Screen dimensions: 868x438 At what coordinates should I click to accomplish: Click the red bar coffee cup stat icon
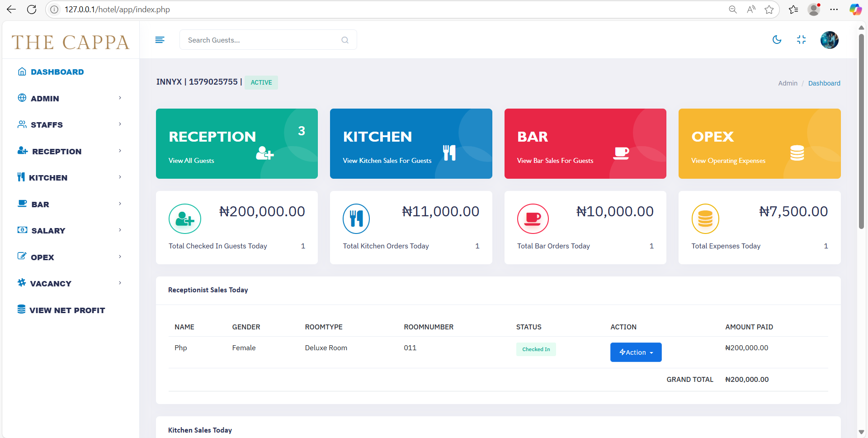pos(533,219)
